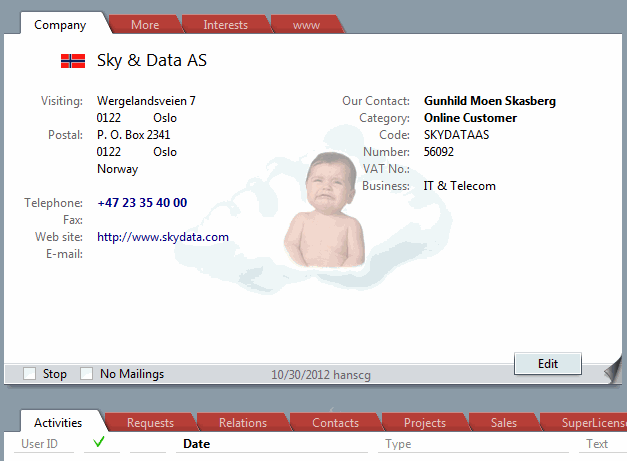Sort by the User ID column header

[39, 444]
